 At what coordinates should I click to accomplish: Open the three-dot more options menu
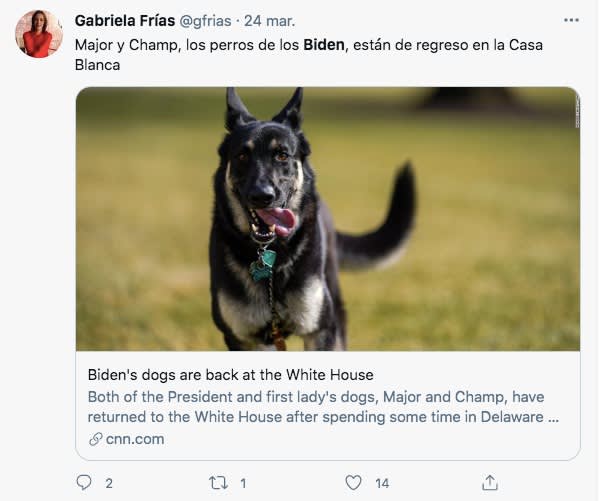click(571, 19)
